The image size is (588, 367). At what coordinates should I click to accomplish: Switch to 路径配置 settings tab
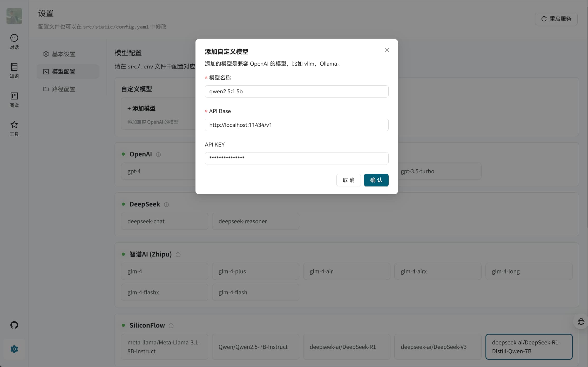click(63, 89)
